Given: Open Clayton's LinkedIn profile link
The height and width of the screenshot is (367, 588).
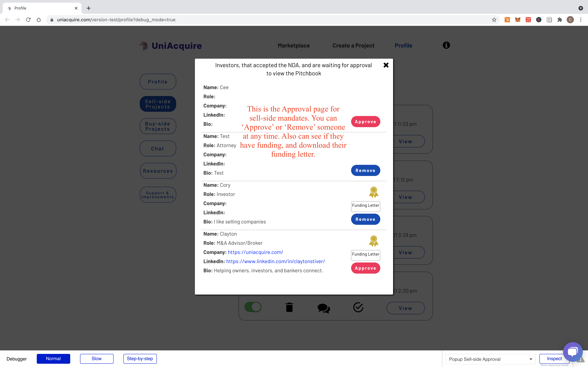Looking at the screenshot, I should tap(275, 261).
